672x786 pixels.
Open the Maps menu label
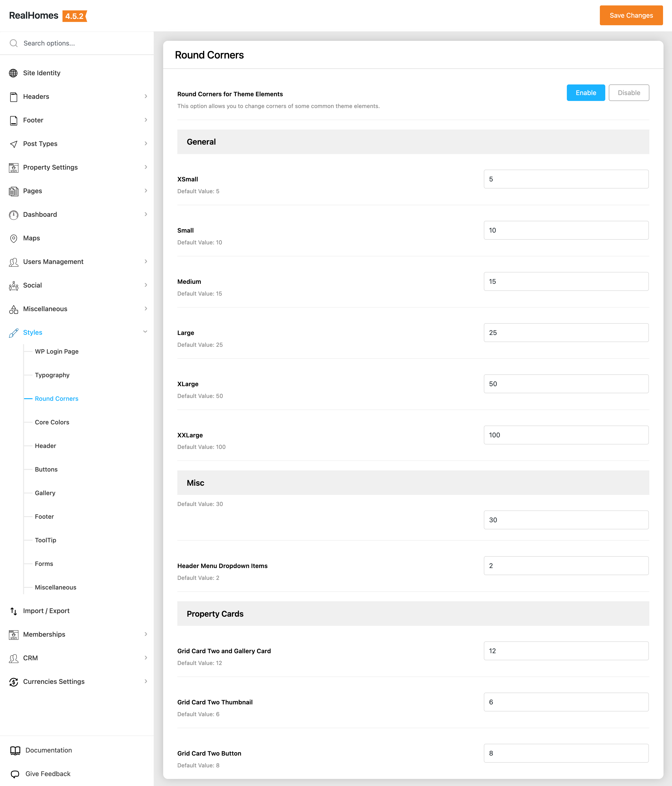(x=31, y=238)
